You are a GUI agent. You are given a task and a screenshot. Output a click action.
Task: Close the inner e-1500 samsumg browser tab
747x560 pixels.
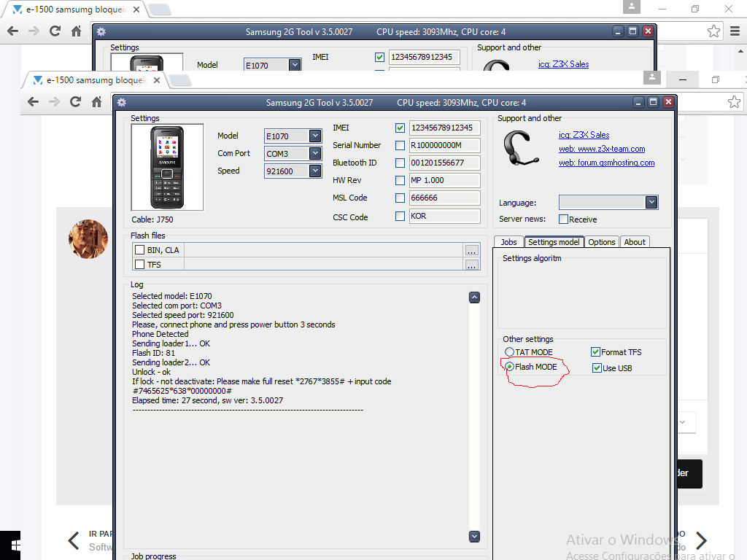pyautogui.click(x=157, y=80)
